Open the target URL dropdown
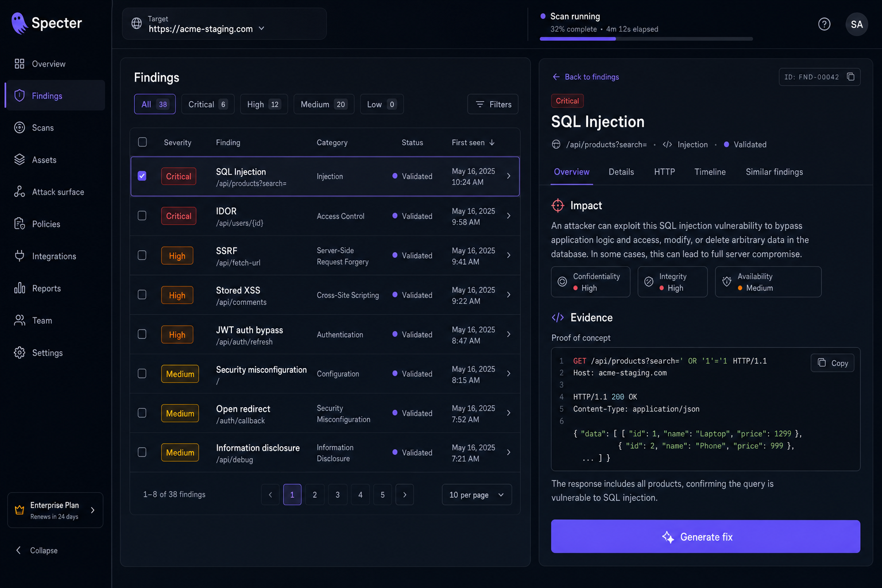 coord(224,24)
